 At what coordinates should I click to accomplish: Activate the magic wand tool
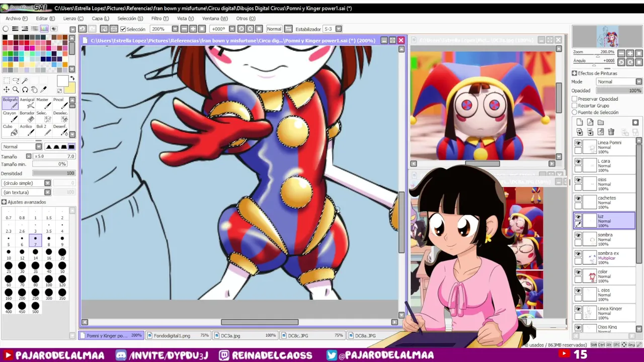click(25, 80)
